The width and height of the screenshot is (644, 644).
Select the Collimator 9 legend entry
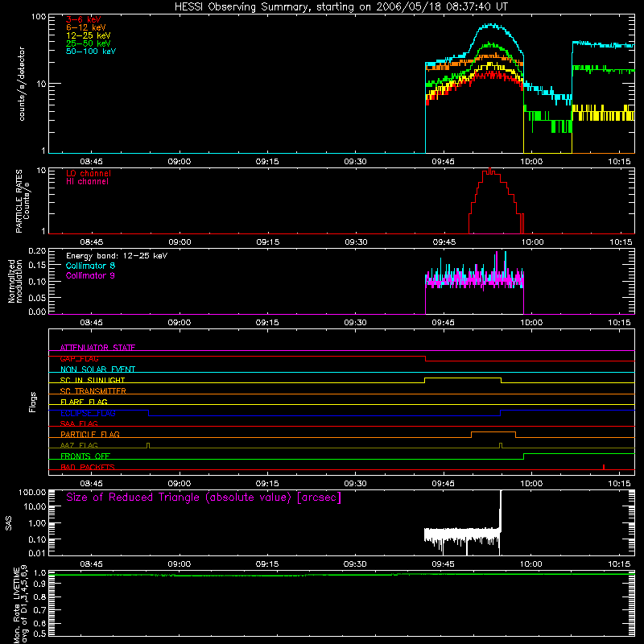(90, 275)
